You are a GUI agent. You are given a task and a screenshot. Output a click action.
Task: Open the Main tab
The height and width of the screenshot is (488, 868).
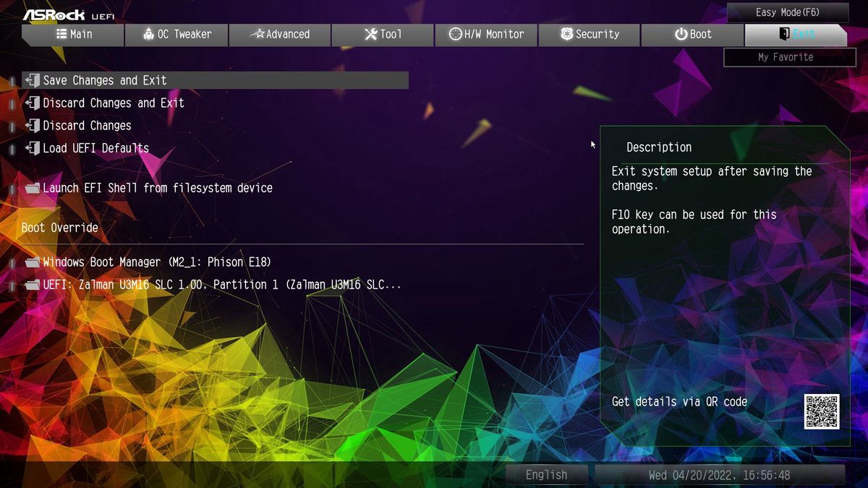[73, 34]
